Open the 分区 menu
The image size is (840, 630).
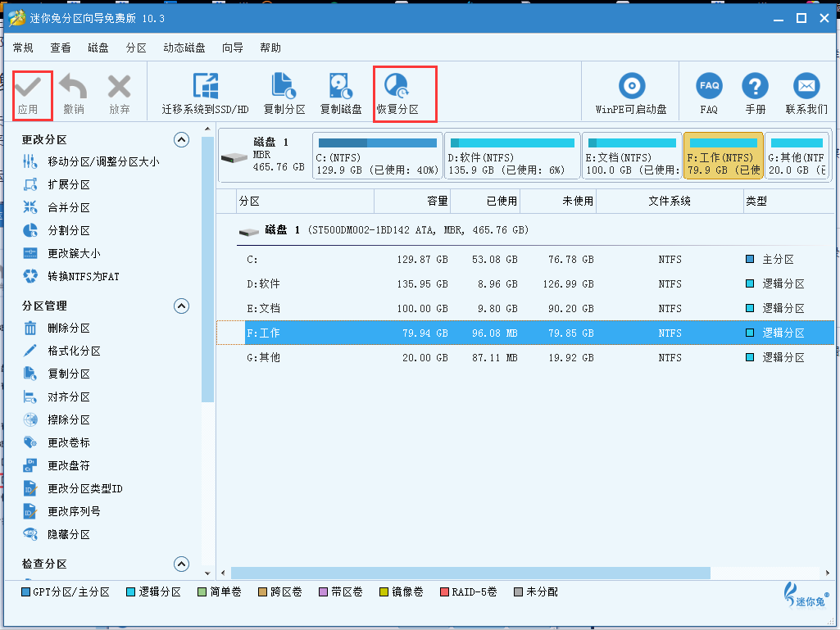(136, 48)
